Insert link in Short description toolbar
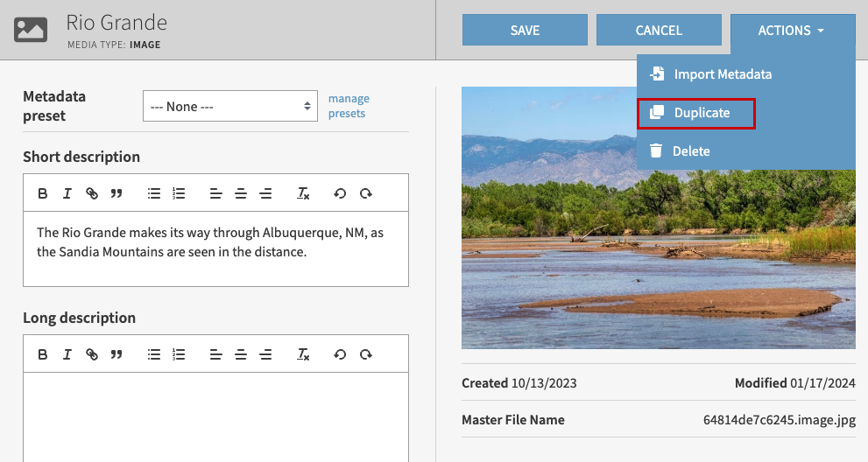 [92, 193]
